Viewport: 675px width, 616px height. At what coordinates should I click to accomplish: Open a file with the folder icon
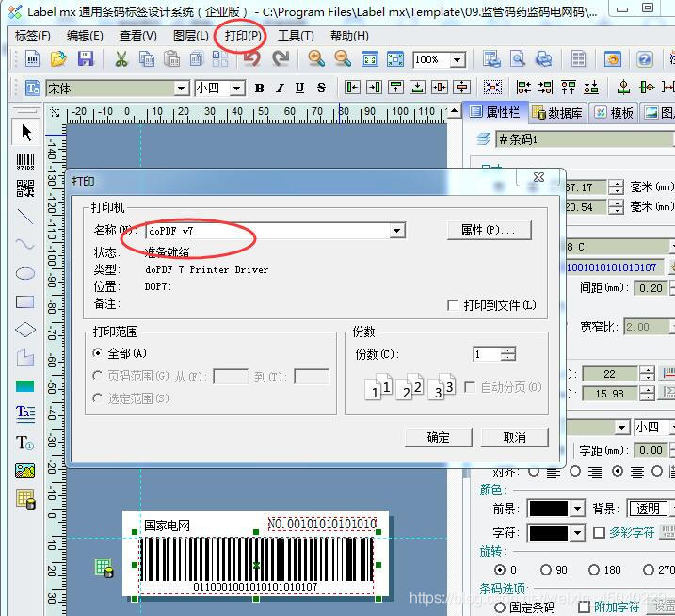pos(59,58)
